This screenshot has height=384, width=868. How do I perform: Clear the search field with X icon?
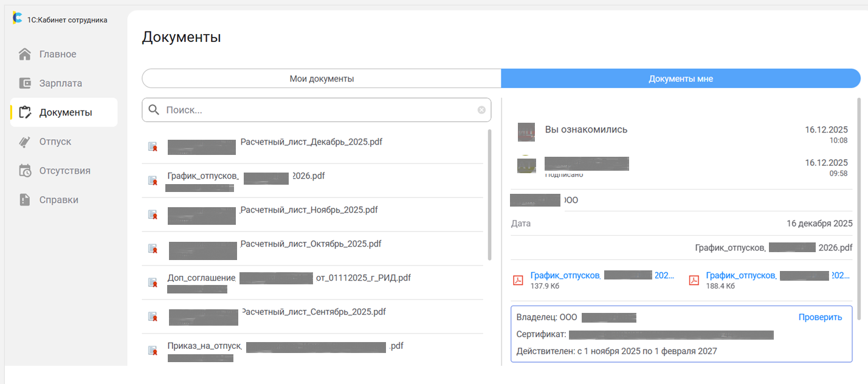pyautogui.click(x=481, y=110)
